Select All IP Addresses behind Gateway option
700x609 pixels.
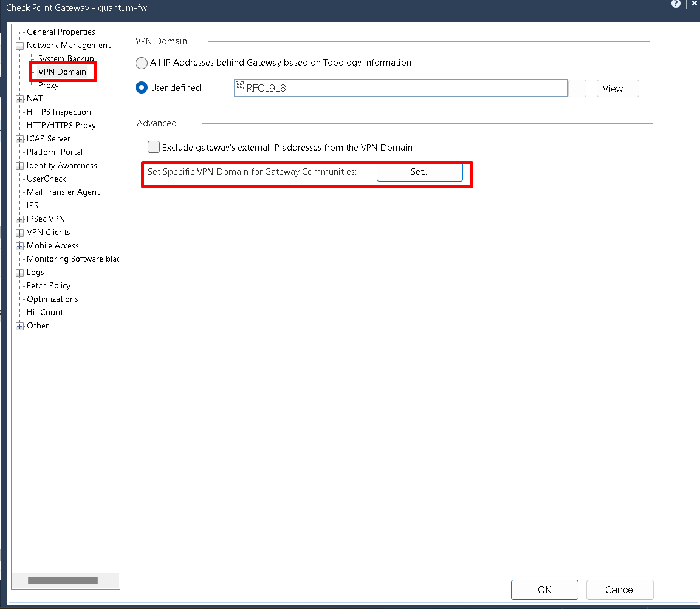[142, 63]
